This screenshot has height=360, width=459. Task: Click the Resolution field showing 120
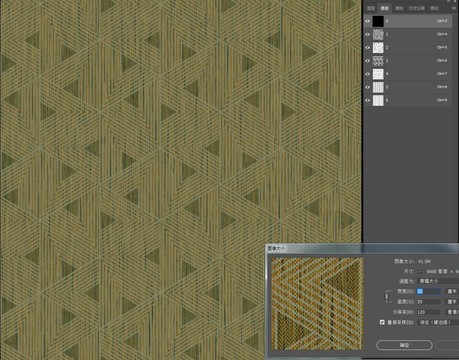pyautogui.click(x=429, y=312)
